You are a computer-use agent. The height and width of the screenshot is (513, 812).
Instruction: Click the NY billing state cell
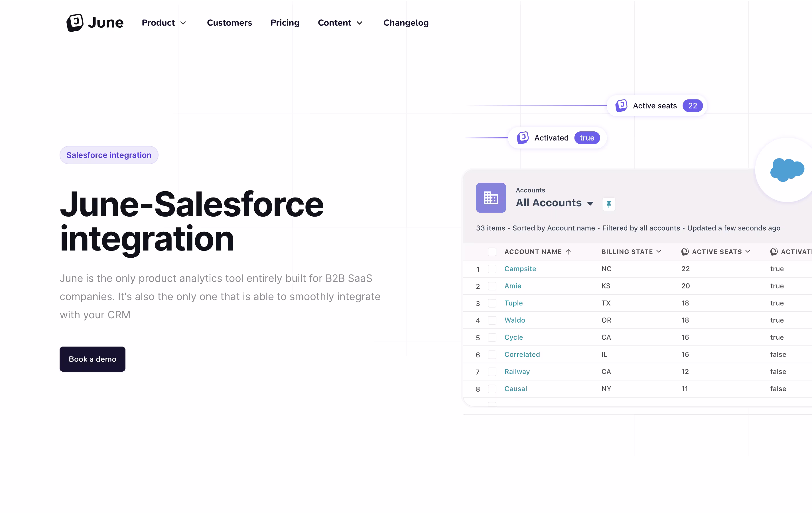pyautogui.click(x=606, y=389)
